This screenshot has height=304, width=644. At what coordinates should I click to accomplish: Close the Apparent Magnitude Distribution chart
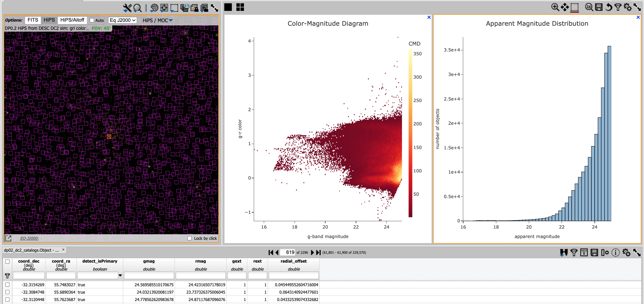tap(638, 17)
